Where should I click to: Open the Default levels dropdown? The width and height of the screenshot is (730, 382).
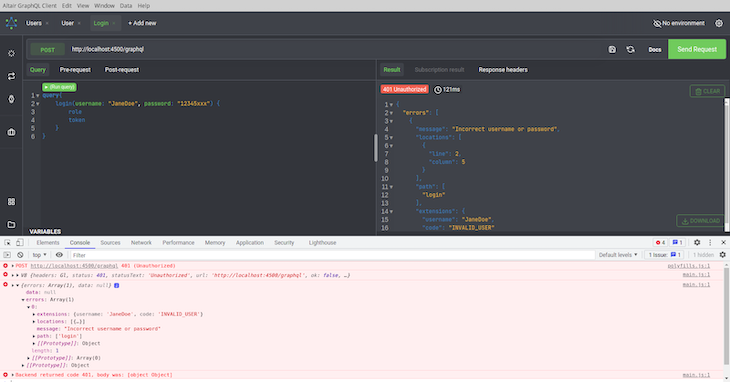click(x=618, y=255)
